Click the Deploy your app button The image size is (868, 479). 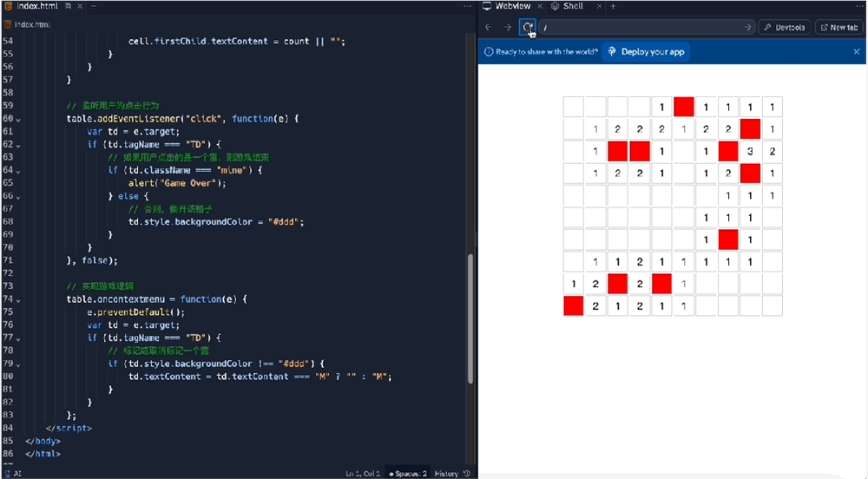[646, 51]
